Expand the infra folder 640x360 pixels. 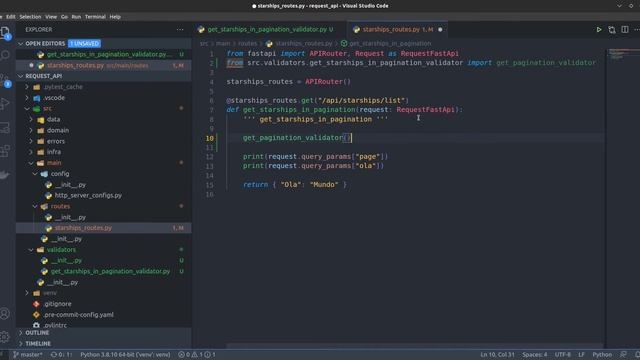tap(53, 152)
